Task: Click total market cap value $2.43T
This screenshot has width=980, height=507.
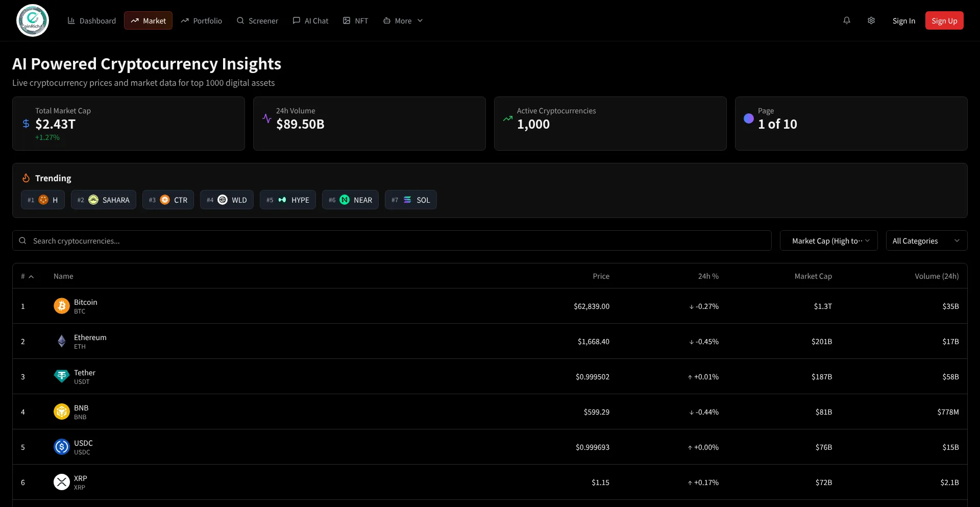Action: [55, 124]
